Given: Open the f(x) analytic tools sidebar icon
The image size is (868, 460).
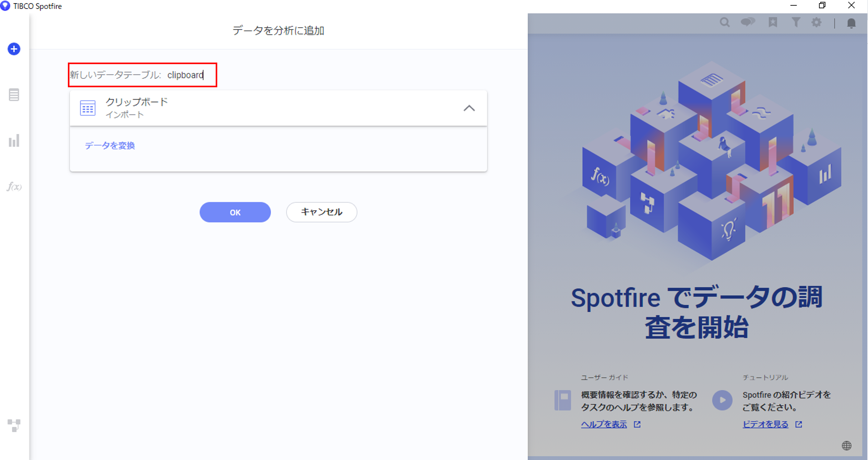Looking at the screenshot, I should [14, 187].
